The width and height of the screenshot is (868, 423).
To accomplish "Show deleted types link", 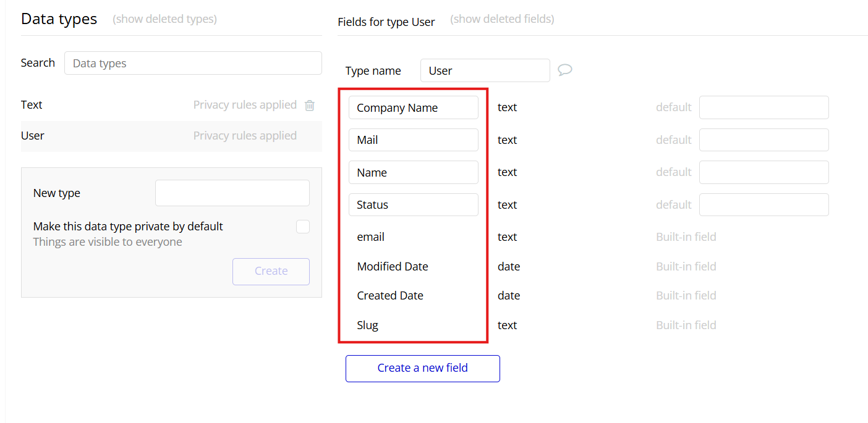I will point(164,19).
